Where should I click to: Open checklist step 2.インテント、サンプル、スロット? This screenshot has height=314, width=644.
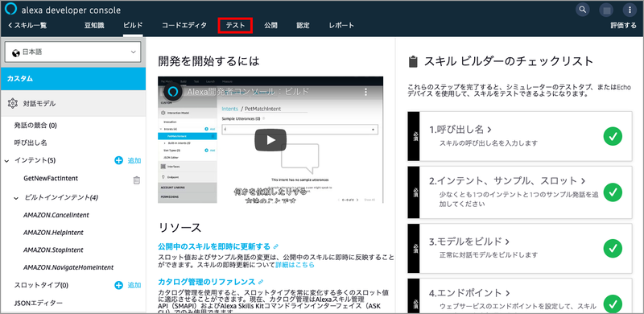(507, 181)
